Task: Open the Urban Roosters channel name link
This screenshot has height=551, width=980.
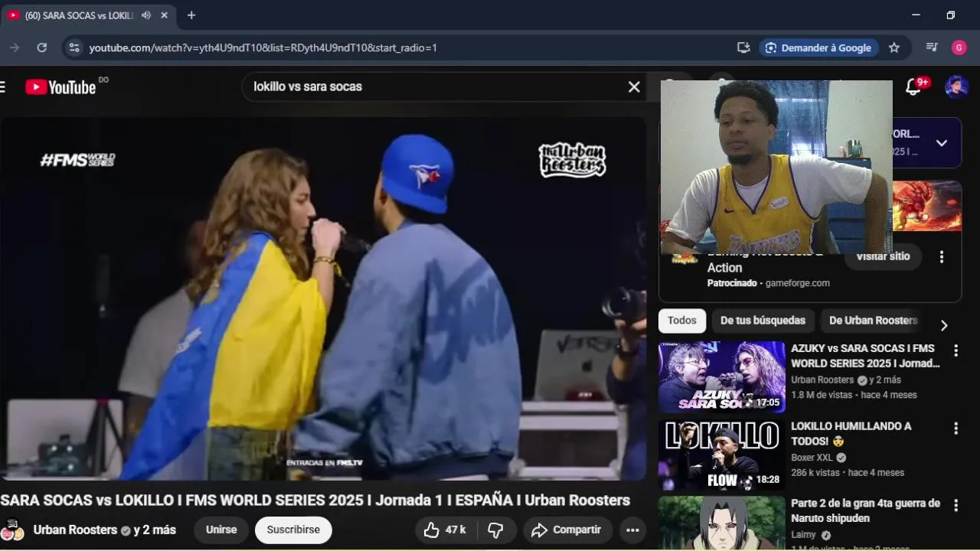Action: tap(75, 530)
